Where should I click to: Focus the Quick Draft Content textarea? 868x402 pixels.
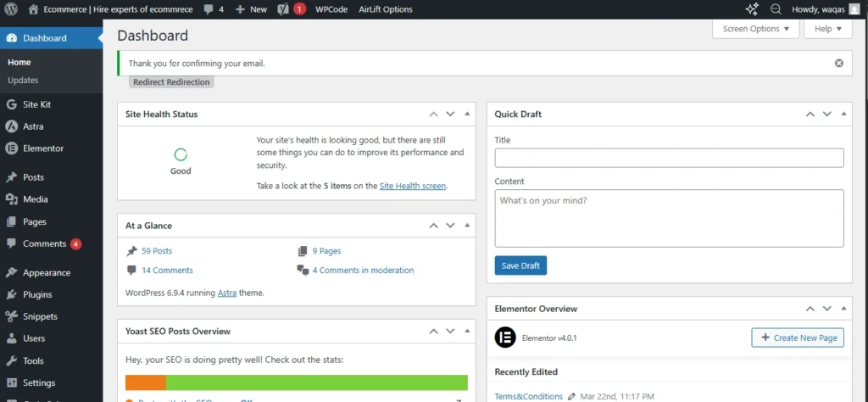click(x=670, y=218)
